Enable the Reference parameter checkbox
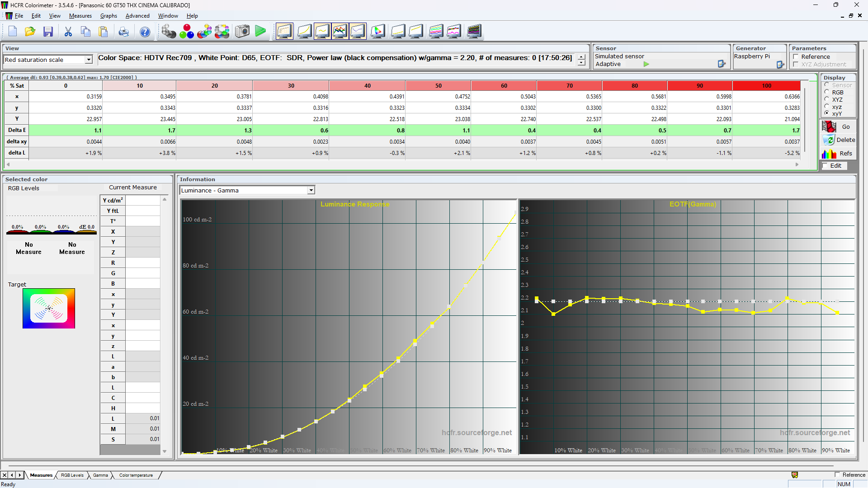 [796, 57]
